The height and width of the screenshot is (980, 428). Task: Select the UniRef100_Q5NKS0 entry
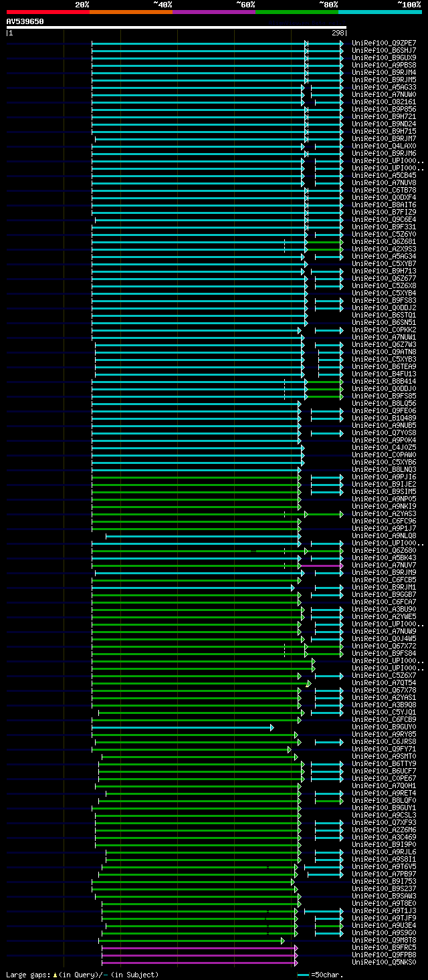click(384, 962)
